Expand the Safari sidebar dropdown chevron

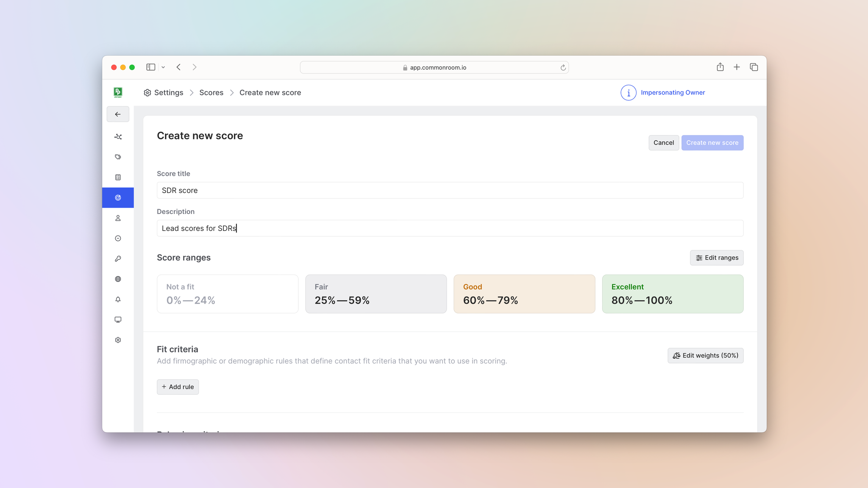163,67
